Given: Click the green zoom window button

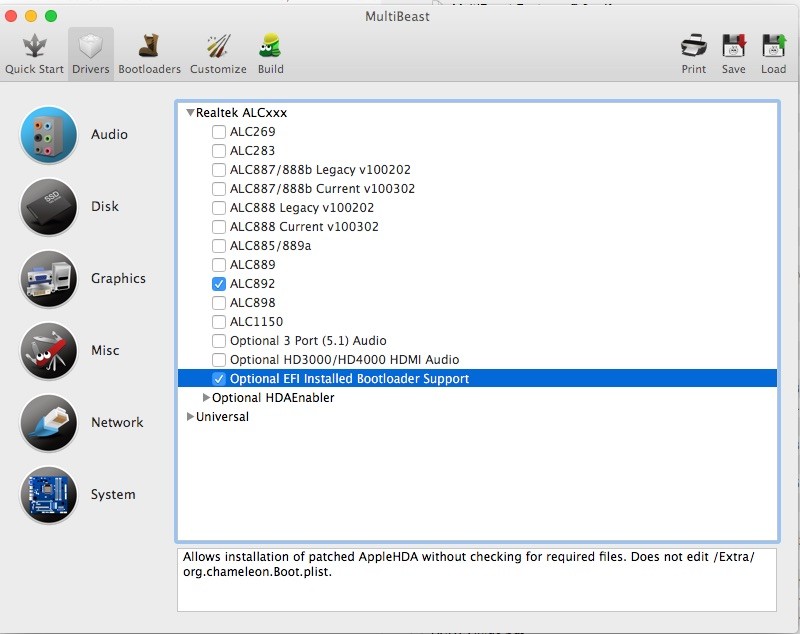Looking at the screenshot, I should (51, 16).
